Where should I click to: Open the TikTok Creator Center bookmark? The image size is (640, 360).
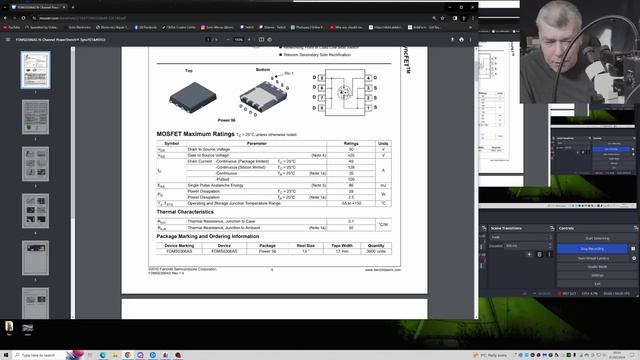(x=179, y=27)
